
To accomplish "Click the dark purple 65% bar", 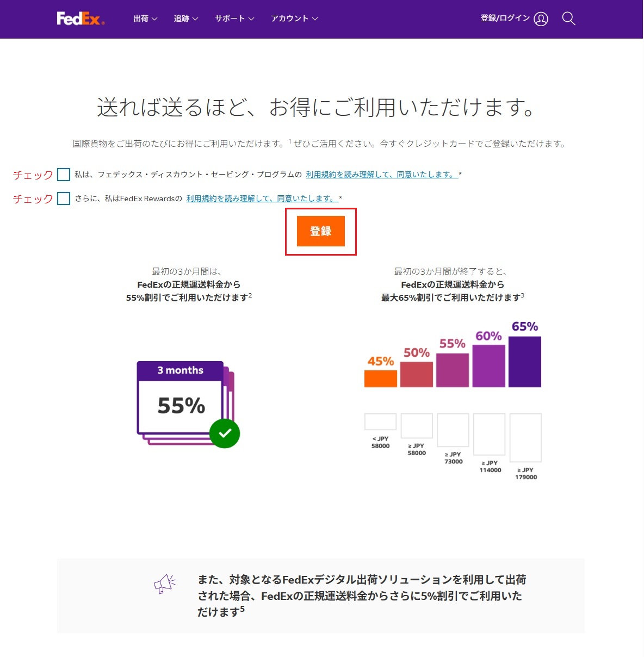I will click(x=524, y=362).
